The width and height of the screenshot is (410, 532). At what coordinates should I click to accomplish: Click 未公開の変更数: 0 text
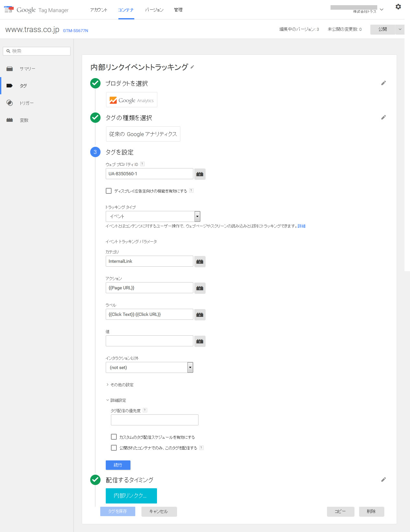(344, 29)
